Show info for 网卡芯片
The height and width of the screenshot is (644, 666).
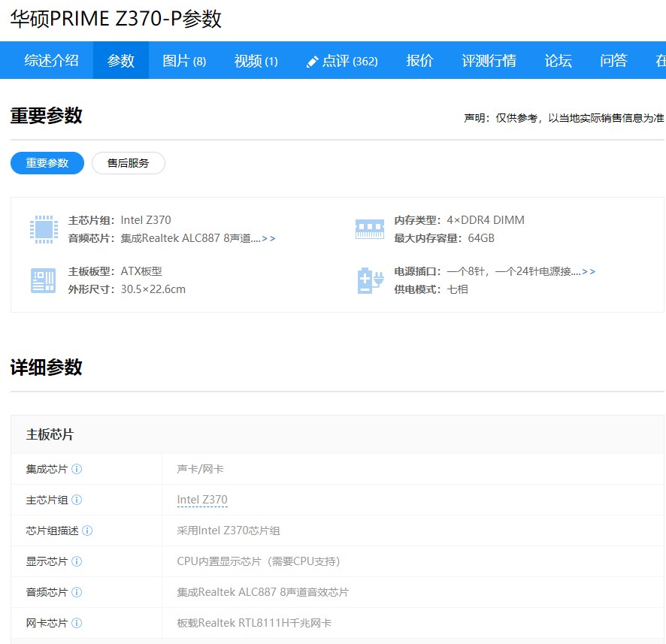tap(77, 623)
